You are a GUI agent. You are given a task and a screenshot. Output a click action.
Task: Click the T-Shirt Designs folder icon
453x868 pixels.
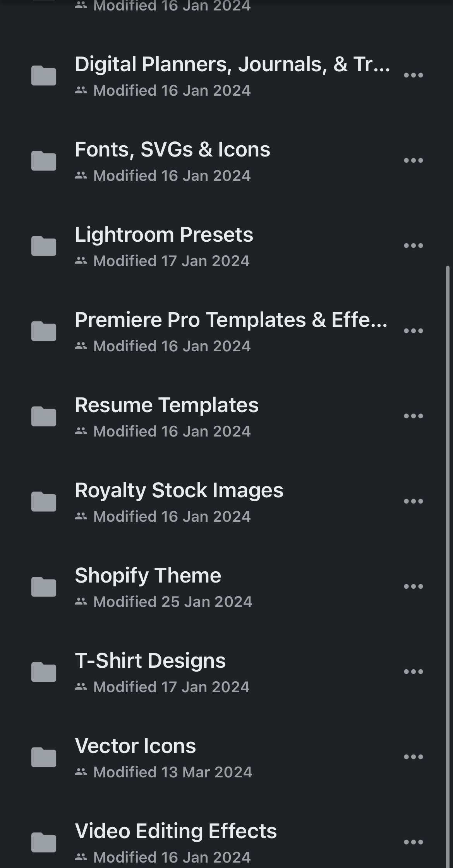(x=44, y=672)
